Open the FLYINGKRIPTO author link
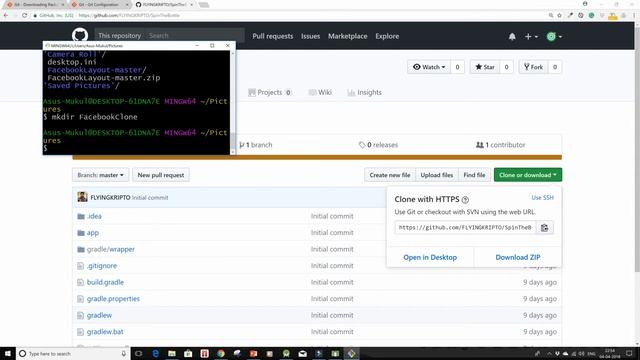This screenshot has height=360, width=640. coord(110,198)
